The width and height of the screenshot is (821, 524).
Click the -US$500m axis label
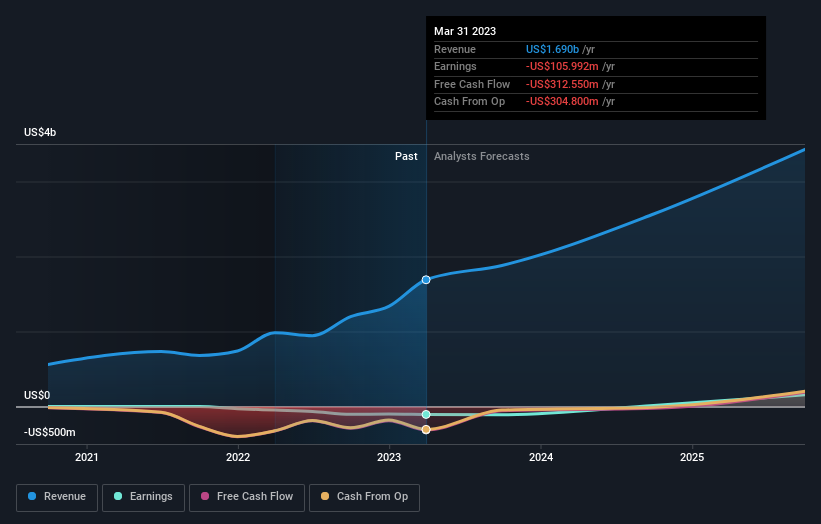coord(49,433)
